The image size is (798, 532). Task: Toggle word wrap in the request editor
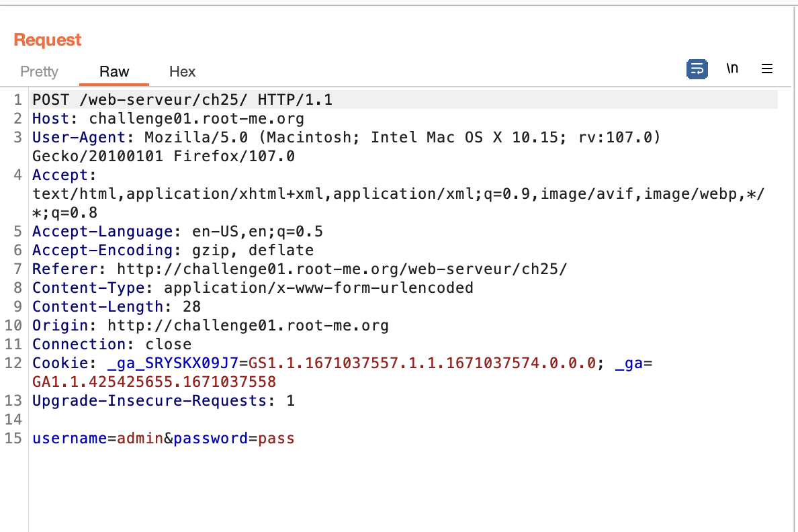(697, 69)
